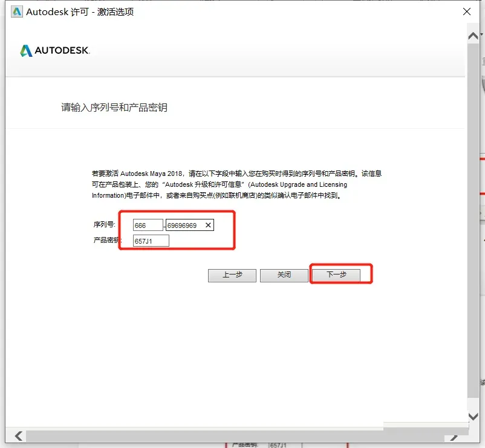The height and width of the screenshot is (448, 485).
Task: Click the 关闭 button
Action: [284, 275]
